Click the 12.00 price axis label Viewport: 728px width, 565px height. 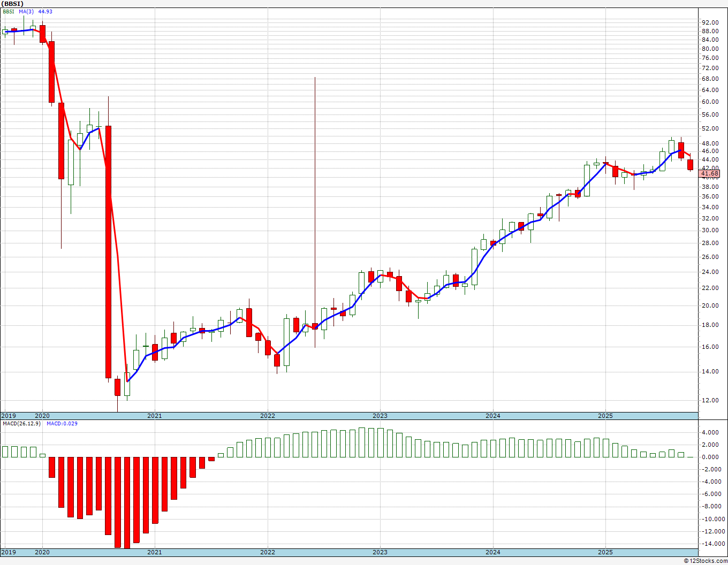pos(710,401)
